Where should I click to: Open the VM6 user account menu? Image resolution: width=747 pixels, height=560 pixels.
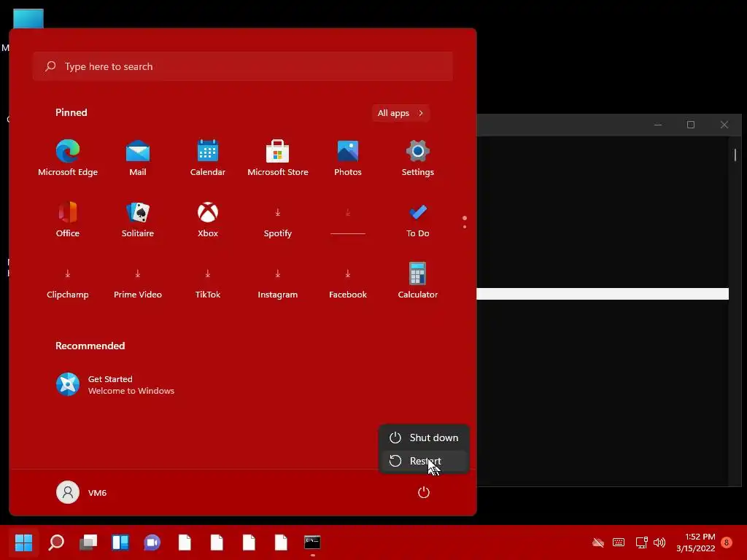point(82,492)
